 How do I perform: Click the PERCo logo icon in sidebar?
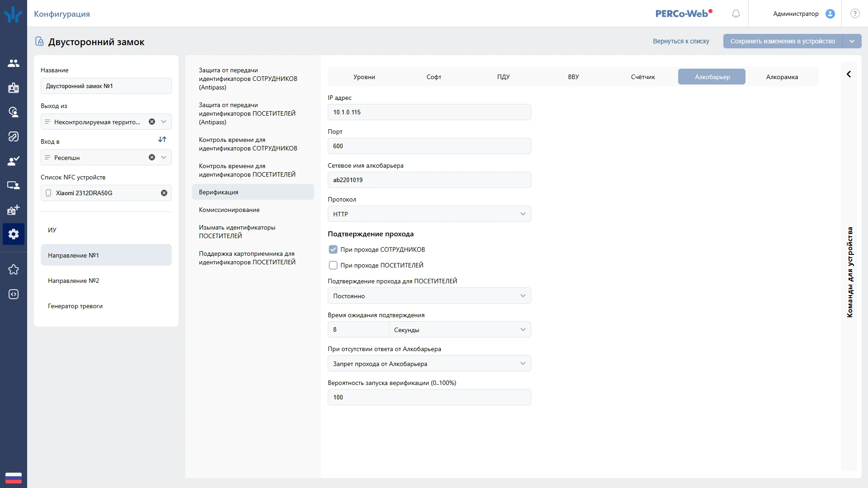(13, 14)
